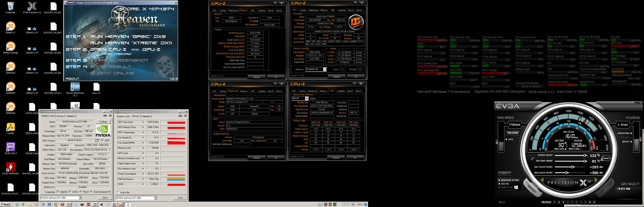Click the BIOS export share icon in GPU-Z
Image resolution: width=644 pixels, height=207 pixels.
(97, 140)
